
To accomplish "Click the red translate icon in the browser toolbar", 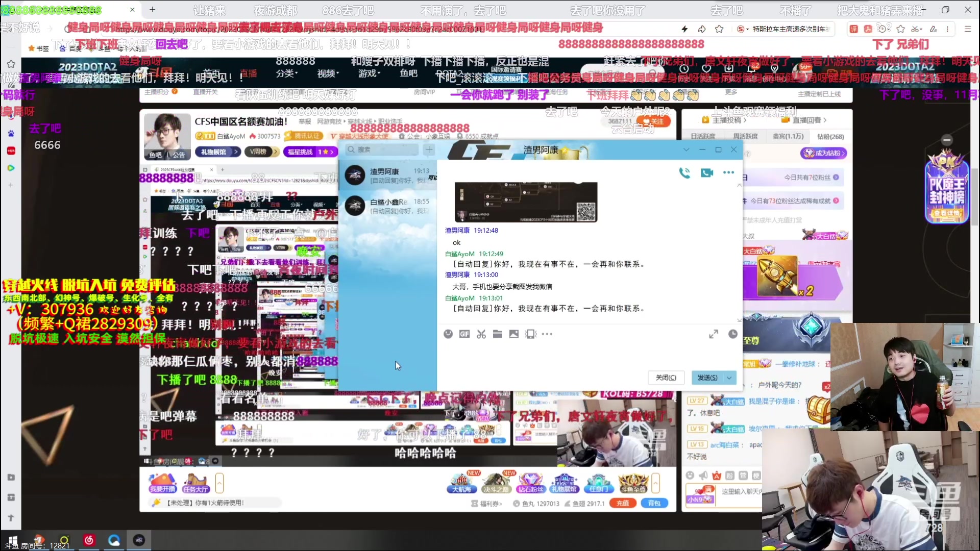I will [x=853, y=29].
